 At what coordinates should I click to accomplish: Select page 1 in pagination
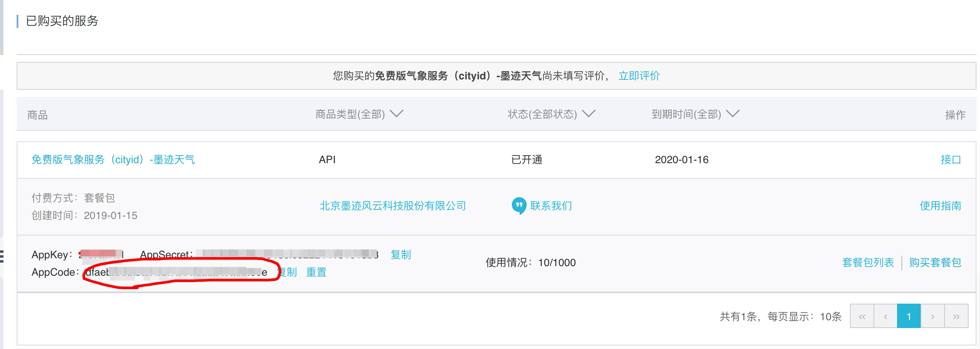(x=909, y=316)
